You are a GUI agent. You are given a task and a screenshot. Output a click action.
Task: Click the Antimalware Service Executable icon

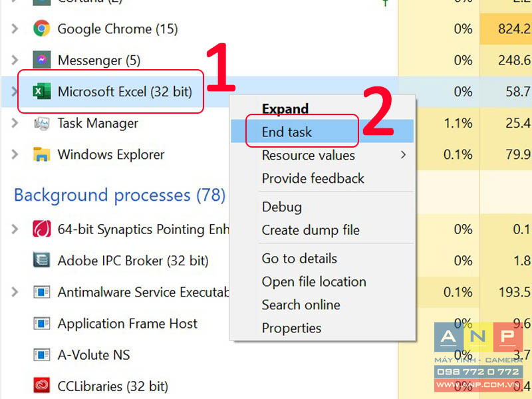42,292
